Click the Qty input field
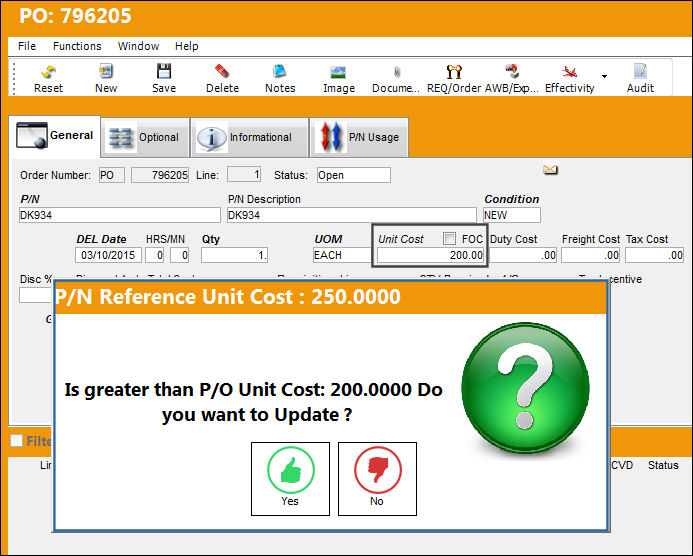The image size is (693, 556). [234, 255]
